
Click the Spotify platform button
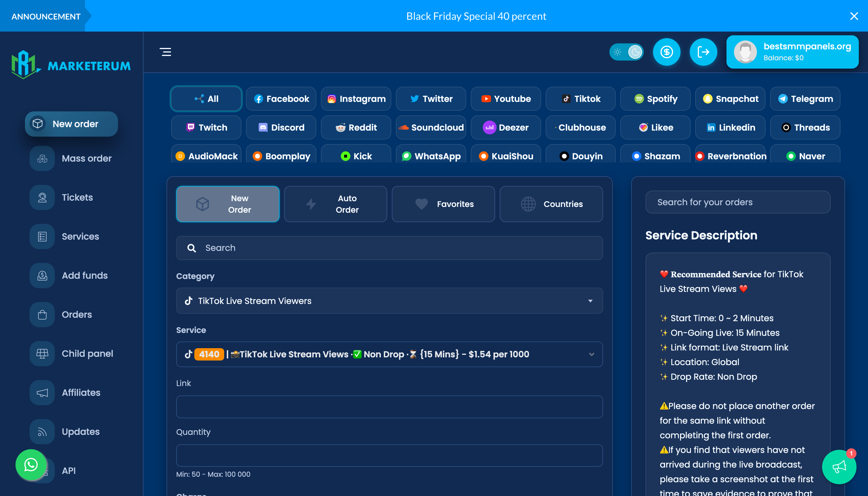(x=655, y=99)
